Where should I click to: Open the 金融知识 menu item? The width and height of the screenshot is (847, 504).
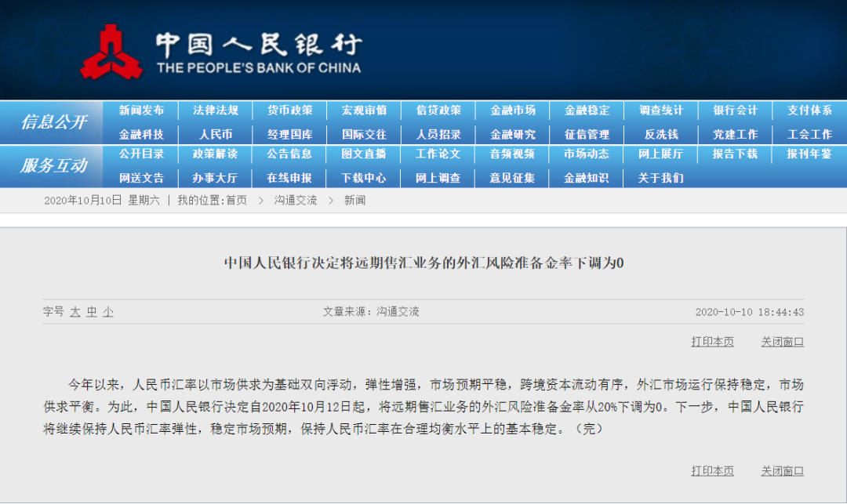(x=587, y=178)
